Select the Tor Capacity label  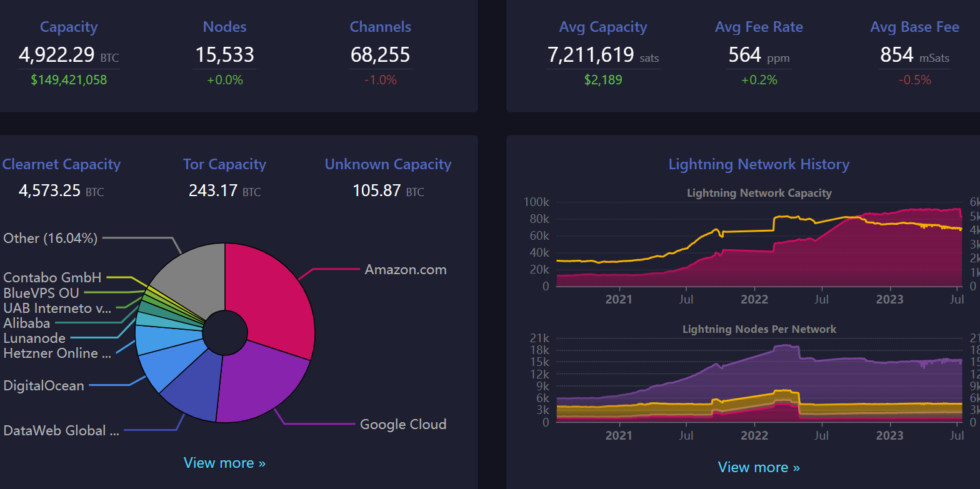224,164
